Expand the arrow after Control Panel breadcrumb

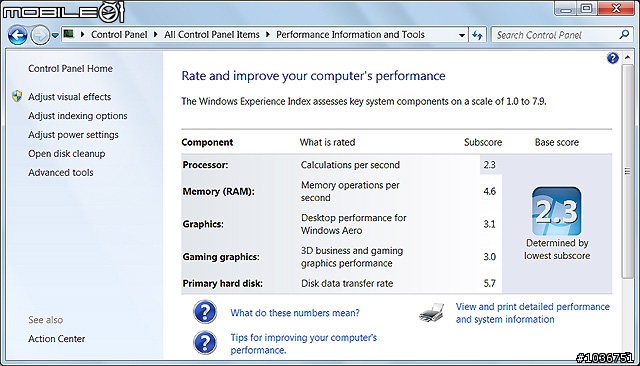click(x=156, y=35)
